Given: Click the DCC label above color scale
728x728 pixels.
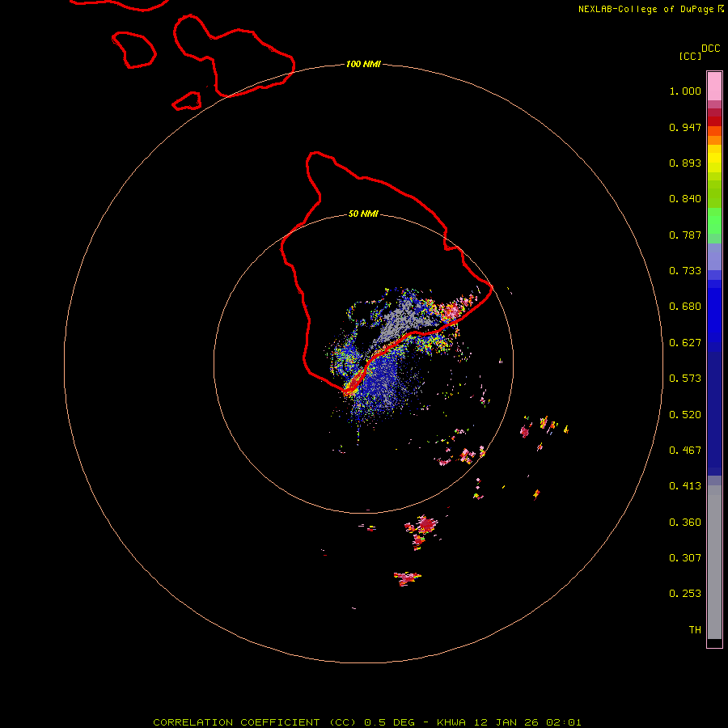Looking at the screenshot, I should point(710,49).
